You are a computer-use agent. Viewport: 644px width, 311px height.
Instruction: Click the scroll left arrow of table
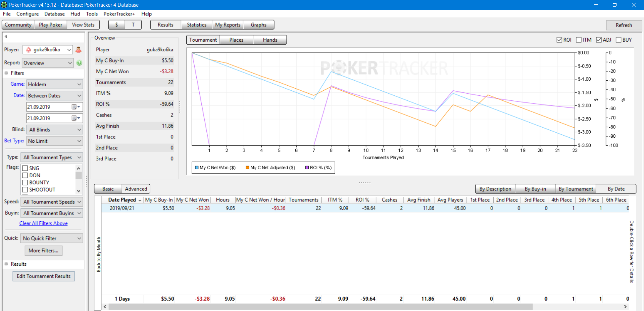point(105,307)
